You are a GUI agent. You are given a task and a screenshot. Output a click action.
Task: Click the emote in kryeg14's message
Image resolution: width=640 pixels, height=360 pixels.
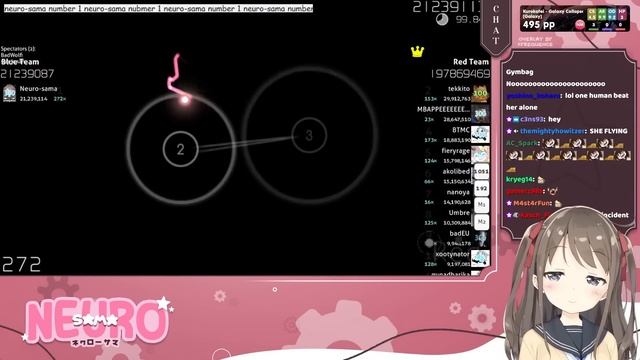(x=541, y=179)
